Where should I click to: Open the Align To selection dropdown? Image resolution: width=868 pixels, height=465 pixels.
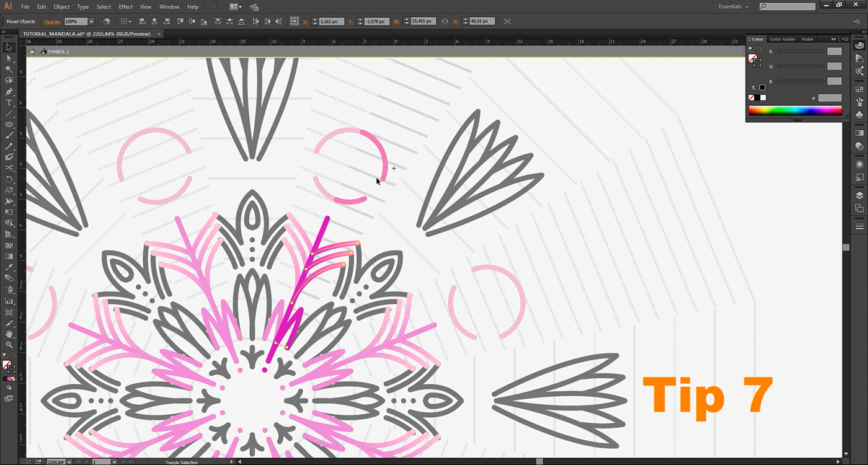pos(126,21)
